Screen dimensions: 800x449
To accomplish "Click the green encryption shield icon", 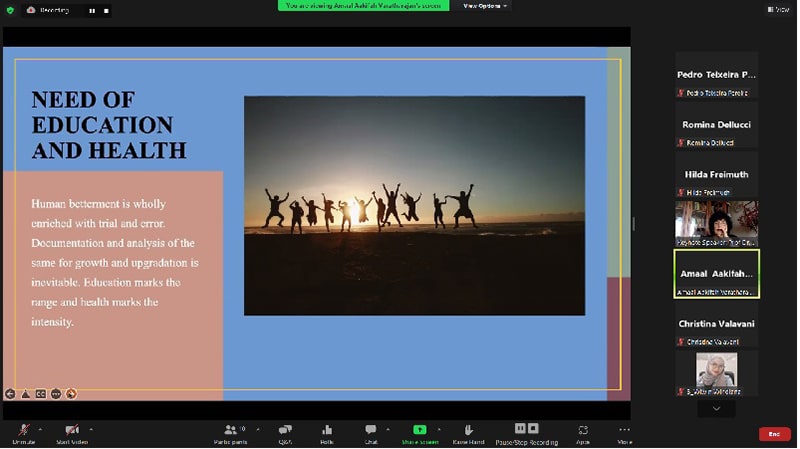I will (10, 10).
